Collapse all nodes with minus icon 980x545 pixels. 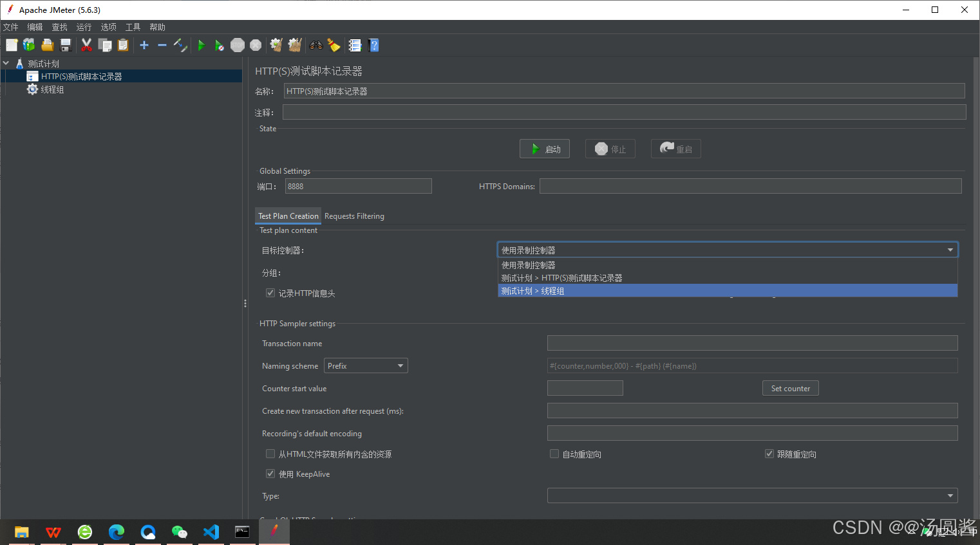162,45
